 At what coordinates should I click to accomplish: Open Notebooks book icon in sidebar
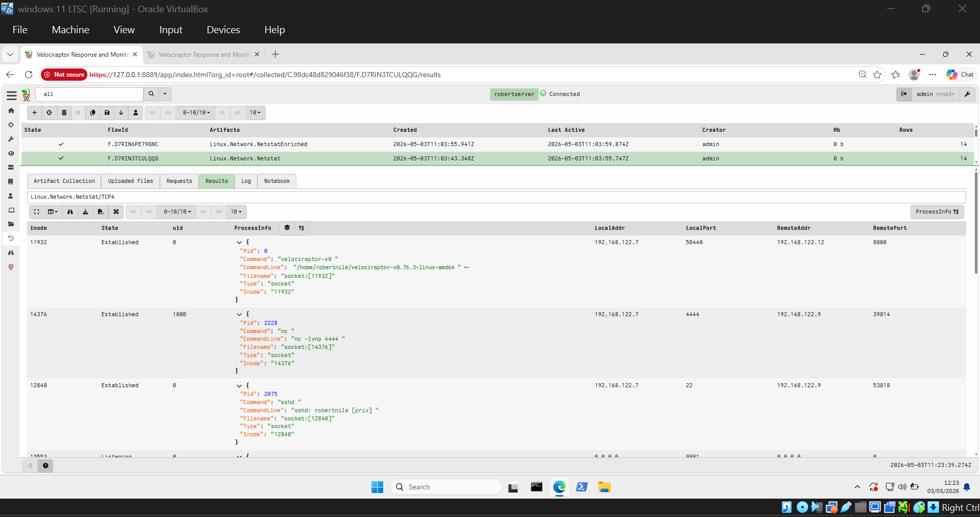coord(11,181)
